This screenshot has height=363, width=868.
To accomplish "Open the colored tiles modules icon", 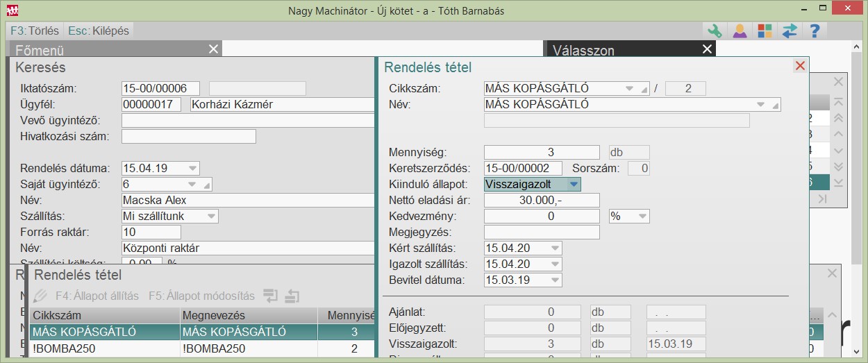I will (765, 31).
